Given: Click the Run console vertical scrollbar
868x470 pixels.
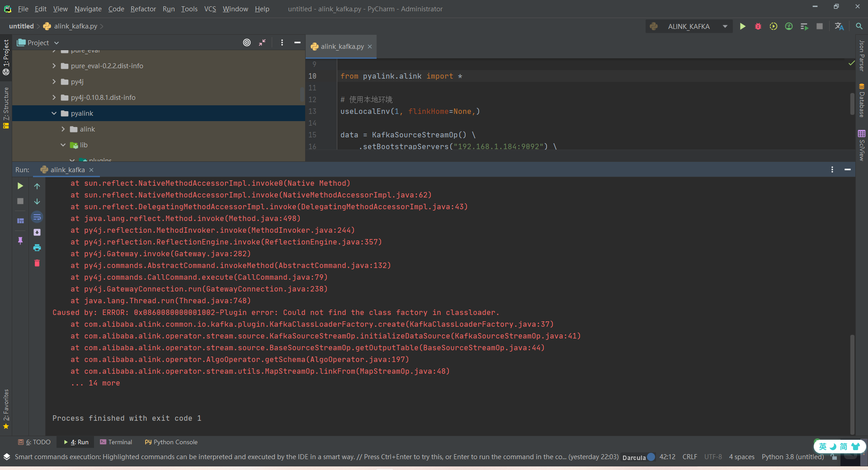Looking at the screenshot, I should [852, 384].
